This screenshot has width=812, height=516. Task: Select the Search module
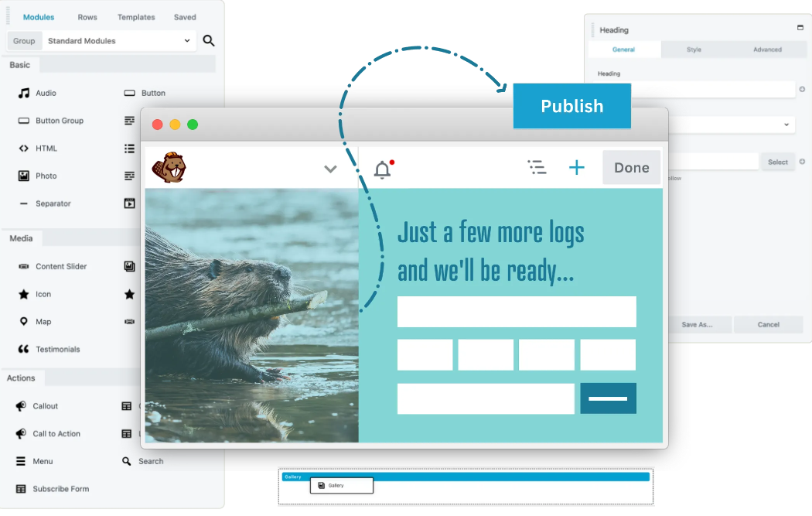coord(142,461)
